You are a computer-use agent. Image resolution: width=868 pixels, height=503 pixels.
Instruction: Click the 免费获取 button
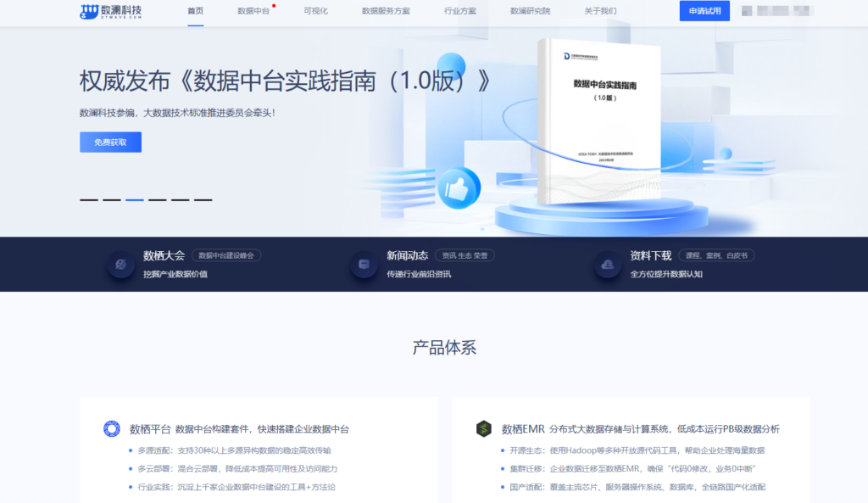pos(110,142)
